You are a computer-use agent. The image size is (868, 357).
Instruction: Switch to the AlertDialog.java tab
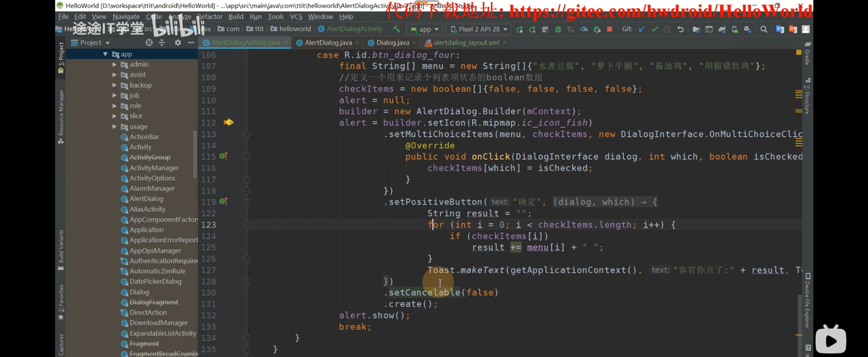tap(328, 42)
